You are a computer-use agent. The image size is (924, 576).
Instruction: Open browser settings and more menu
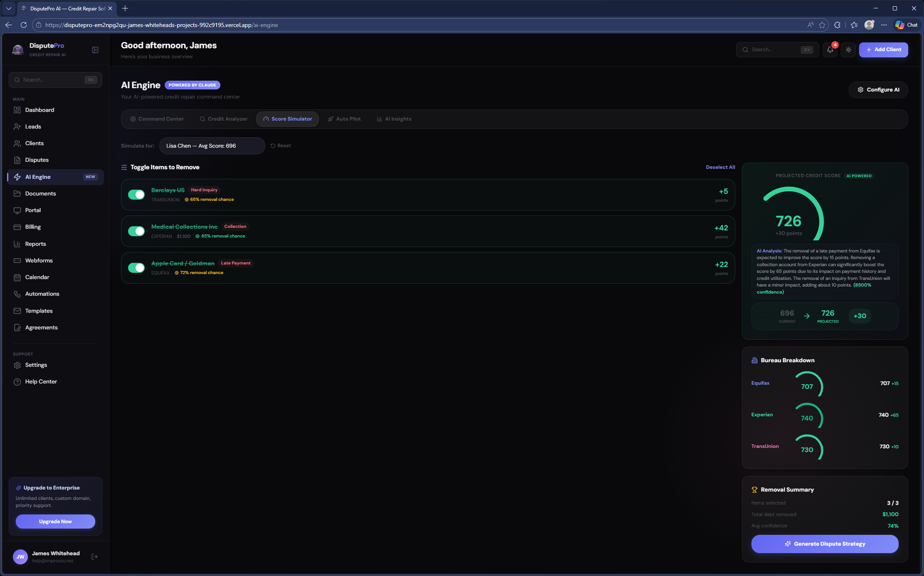tap(884, 25)
